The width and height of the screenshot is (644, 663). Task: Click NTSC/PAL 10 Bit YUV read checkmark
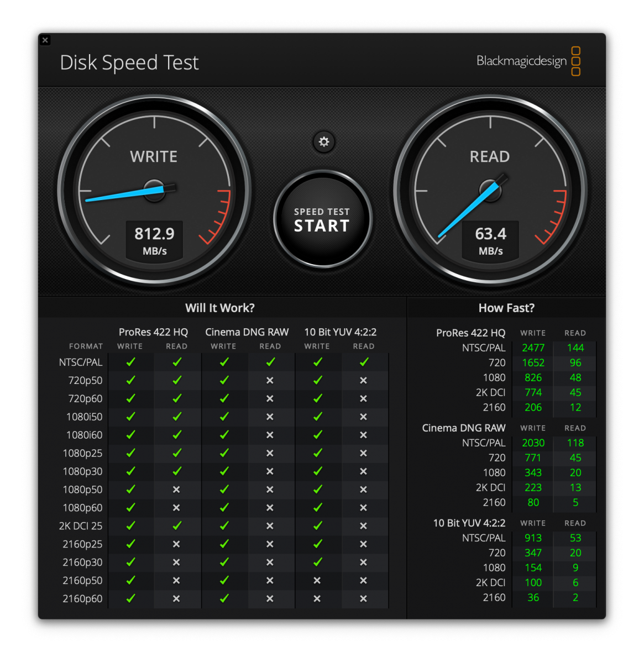pos(364,362)
